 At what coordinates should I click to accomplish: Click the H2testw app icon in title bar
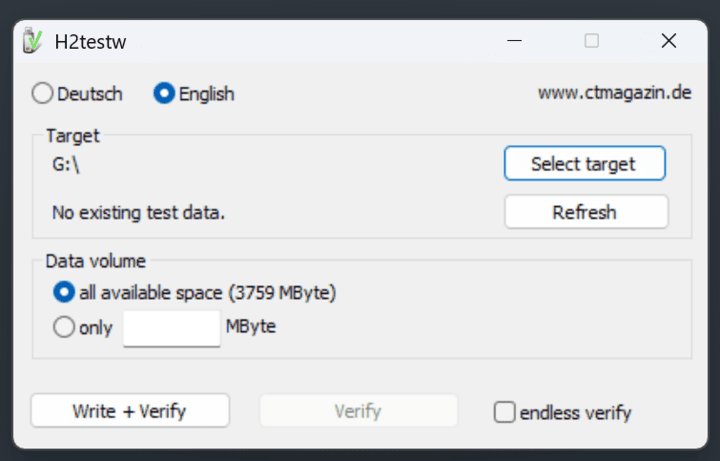pyautogui.click(x=32, y=40)
